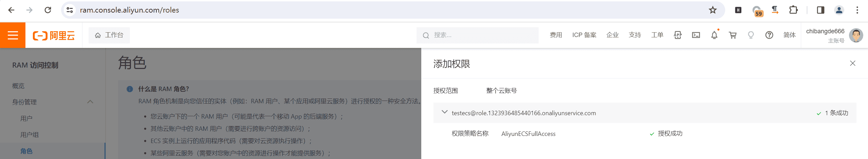Click the 整个云账号 scope value

[x=501, y=91]
